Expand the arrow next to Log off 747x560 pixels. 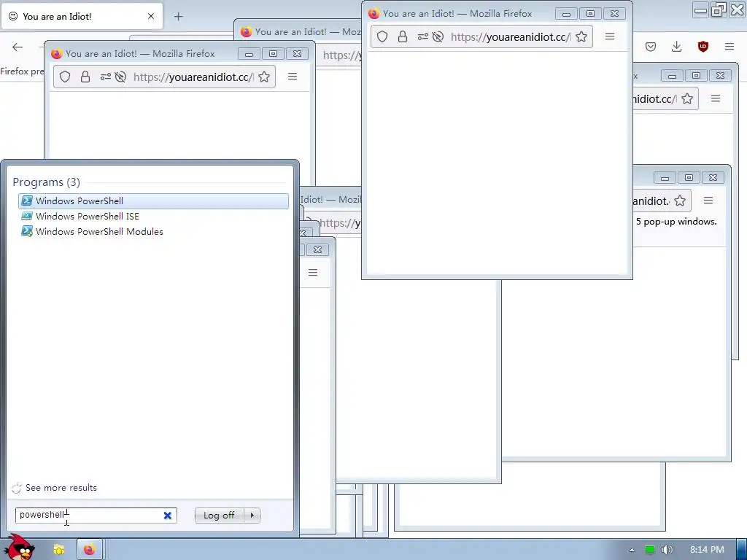point(252,516)
